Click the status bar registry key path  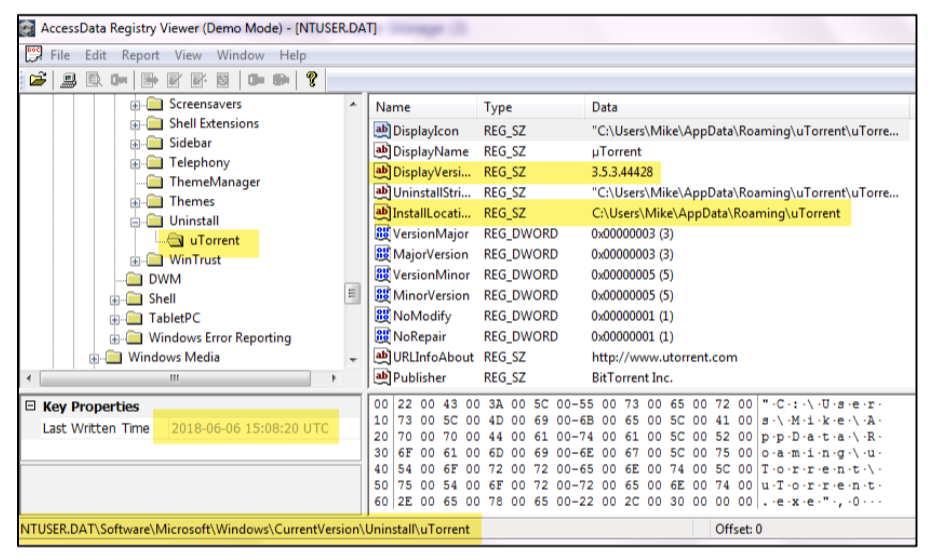(x=245, y=529)
